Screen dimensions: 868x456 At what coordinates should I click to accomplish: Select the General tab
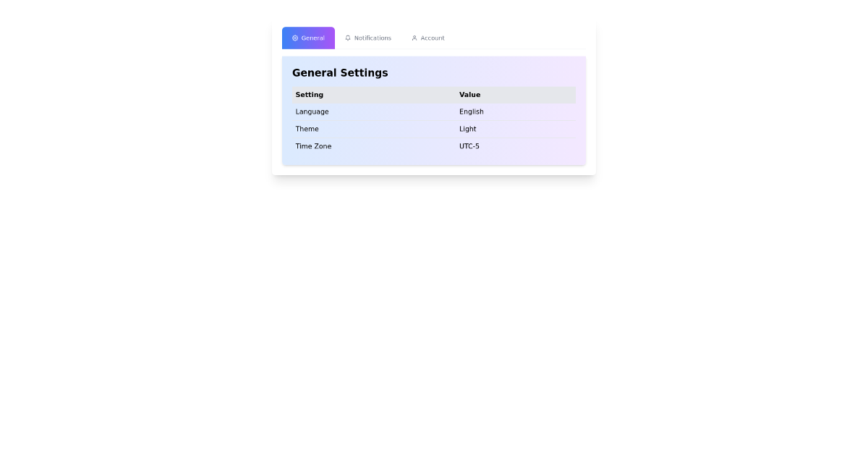pyautogui.click(x=308, y=38)
